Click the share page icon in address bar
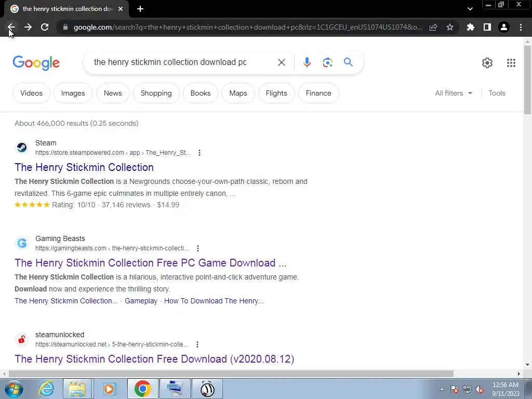Screen dimensions: 532x399 pos(433,27)
